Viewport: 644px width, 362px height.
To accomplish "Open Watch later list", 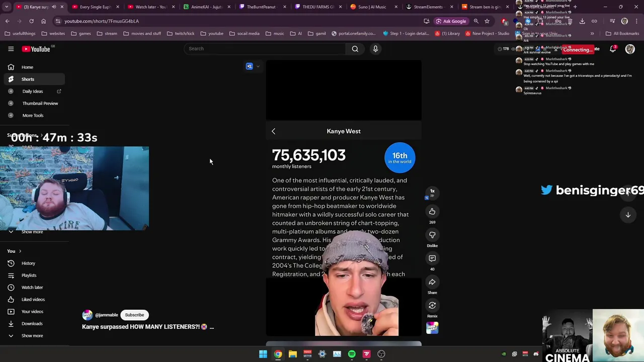I will (32, 287).
